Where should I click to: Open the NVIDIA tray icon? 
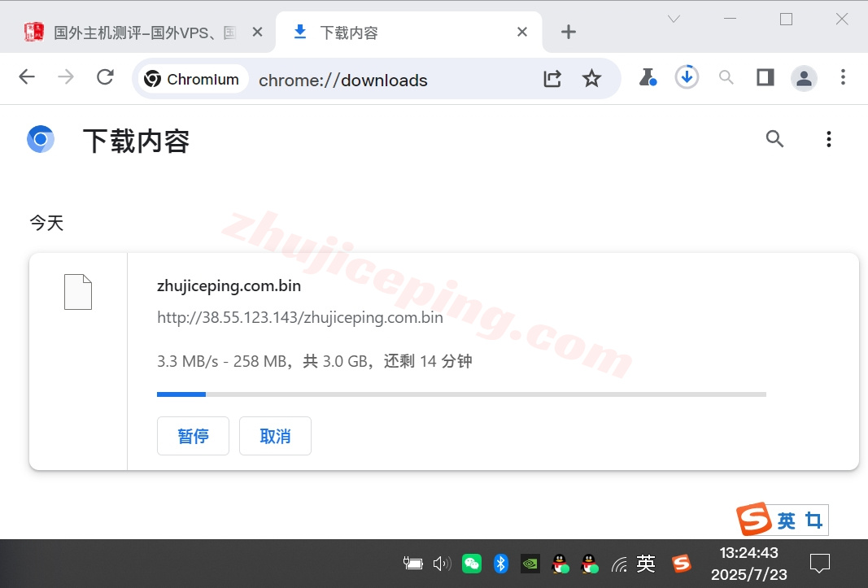(x=530, y=564)
